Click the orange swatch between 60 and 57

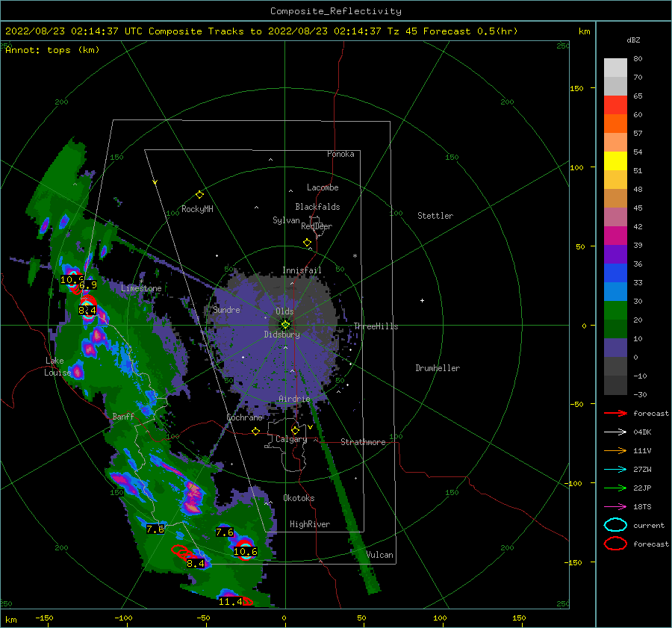(615, 124)
